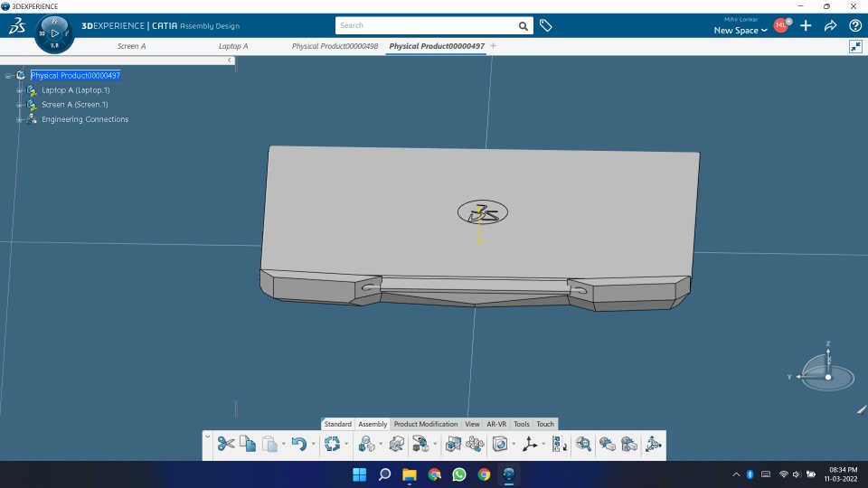Collapse the action bar with its chevron

coord(208,437)
